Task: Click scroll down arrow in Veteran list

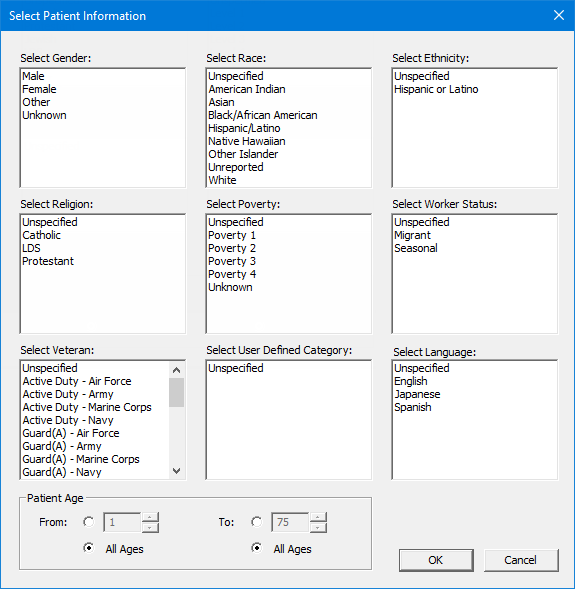Action: coord(176,470)
